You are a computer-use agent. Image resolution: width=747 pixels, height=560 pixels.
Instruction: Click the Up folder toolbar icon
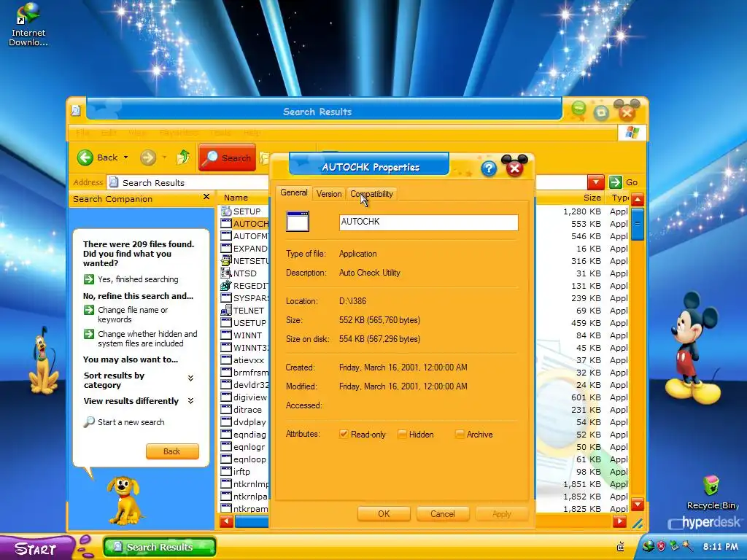[183, 157]
